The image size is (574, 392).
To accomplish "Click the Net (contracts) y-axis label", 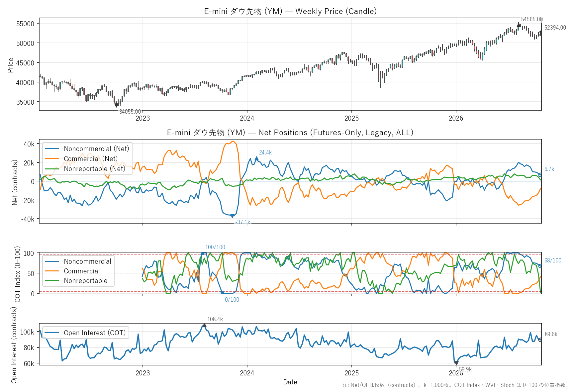I will [15, 182].
